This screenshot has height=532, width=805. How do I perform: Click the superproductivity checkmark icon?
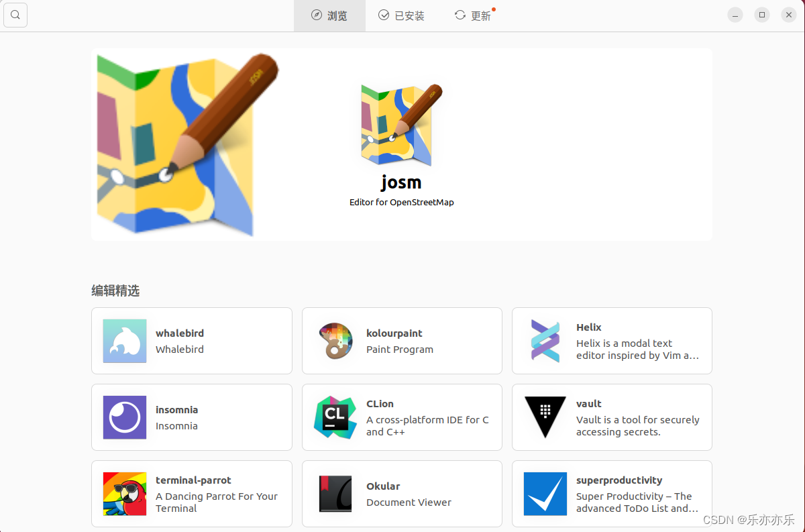point(545,494)
